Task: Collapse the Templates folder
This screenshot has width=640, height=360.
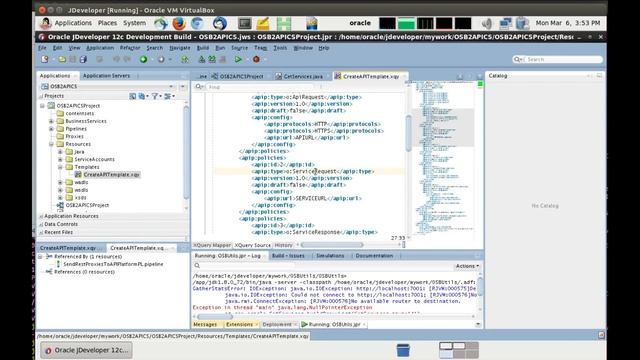Action: tap(60, 167)
